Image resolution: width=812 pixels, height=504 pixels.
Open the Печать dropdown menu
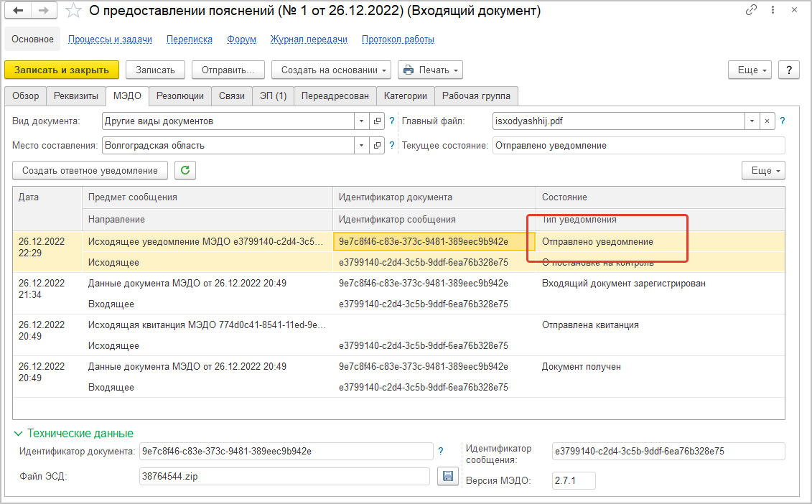coord(430,70)
